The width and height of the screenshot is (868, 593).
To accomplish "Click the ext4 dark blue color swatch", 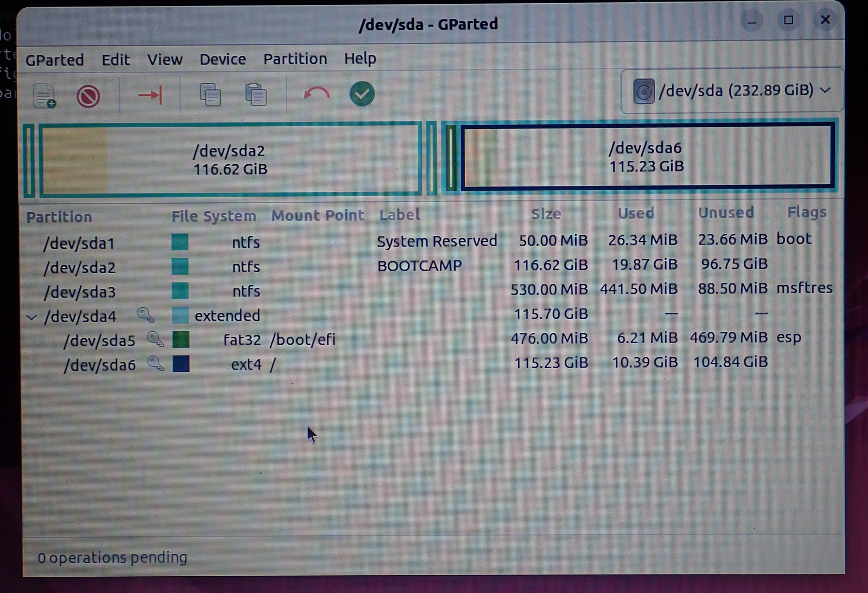I will pyautogui.click(x=181, y=364).
